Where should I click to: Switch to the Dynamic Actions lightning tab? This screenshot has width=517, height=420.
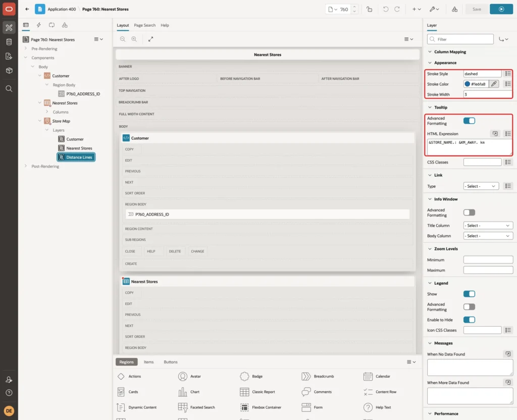pos(38,25)
